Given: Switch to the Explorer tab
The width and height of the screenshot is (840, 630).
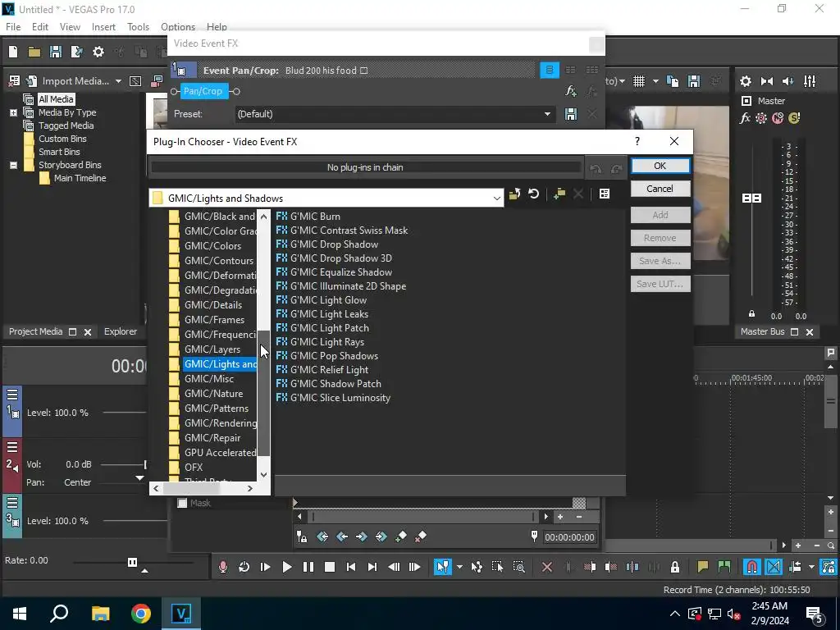Looking at the screenshot, I should 121,331.
